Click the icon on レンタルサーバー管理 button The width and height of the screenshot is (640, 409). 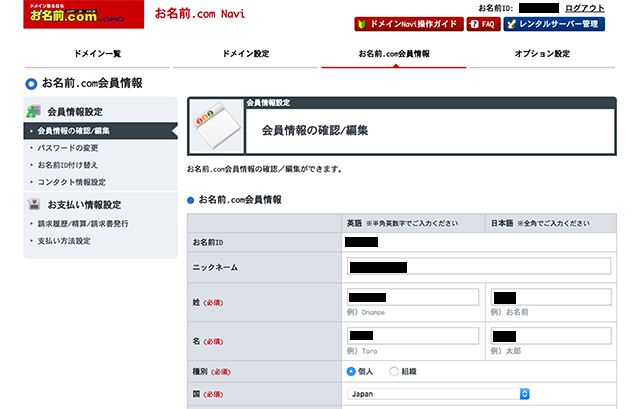(x=511, y=24)
